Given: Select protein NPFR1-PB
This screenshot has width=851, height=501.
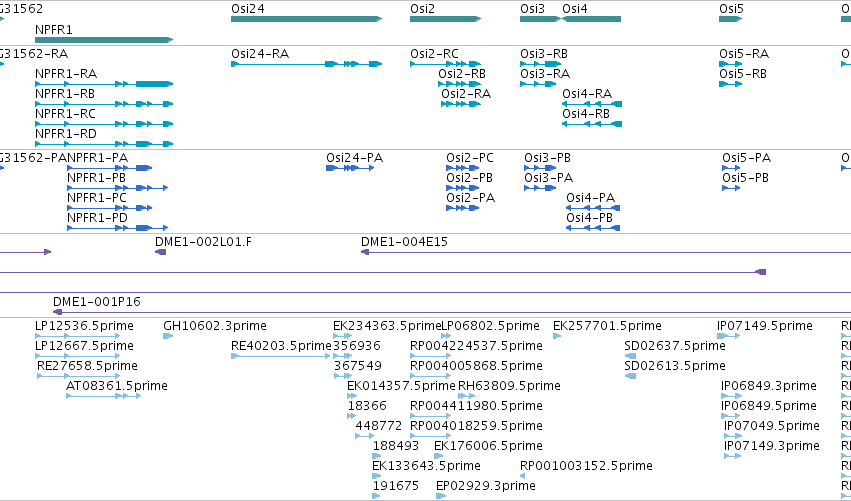Looking at the screenshot, I should (x=117, y=188).
